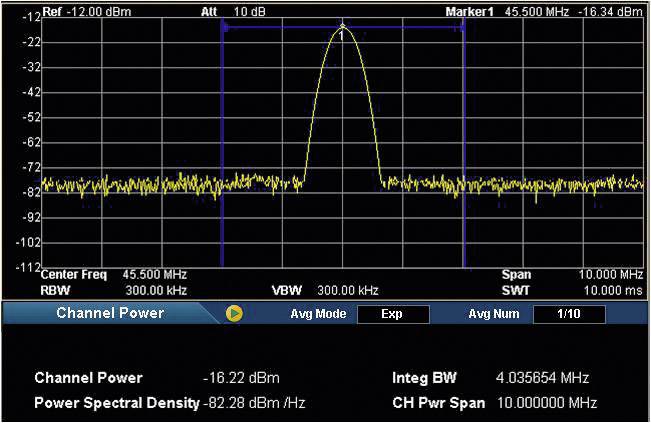This screenshot has height=423, width=651.
Task: Open the Channel Power tab
Action: pyautogui.click(x=109, y=313)
